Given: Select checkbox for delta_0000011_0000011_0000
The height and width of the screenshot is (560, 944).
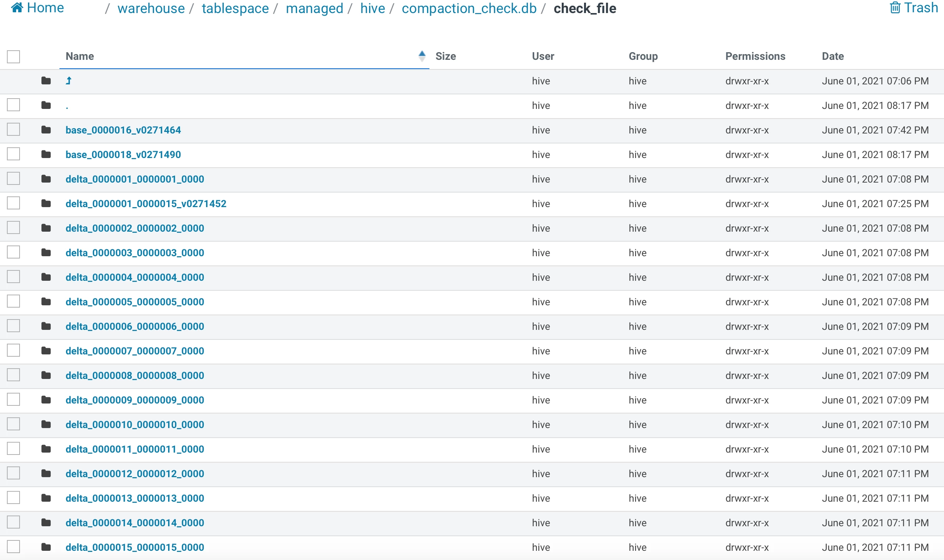Looking at the screenshot, I should [13, 448].
